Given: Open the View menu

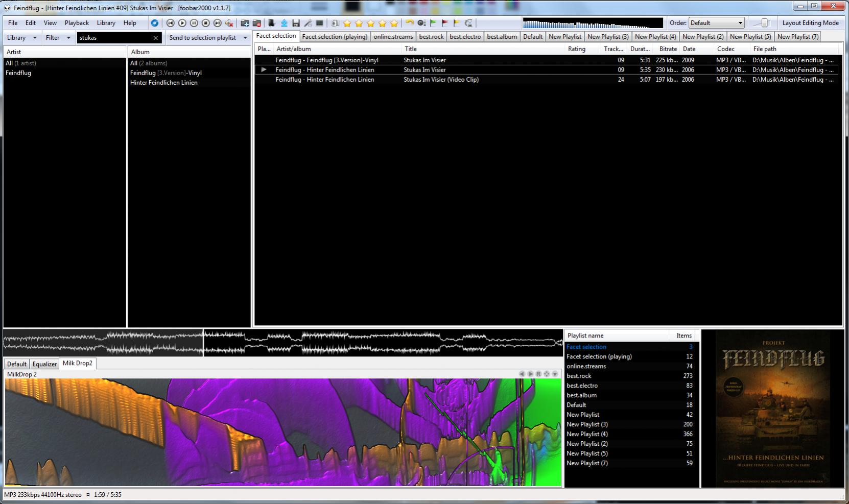Looking at the screenshot, I should [x=50, y=23].
